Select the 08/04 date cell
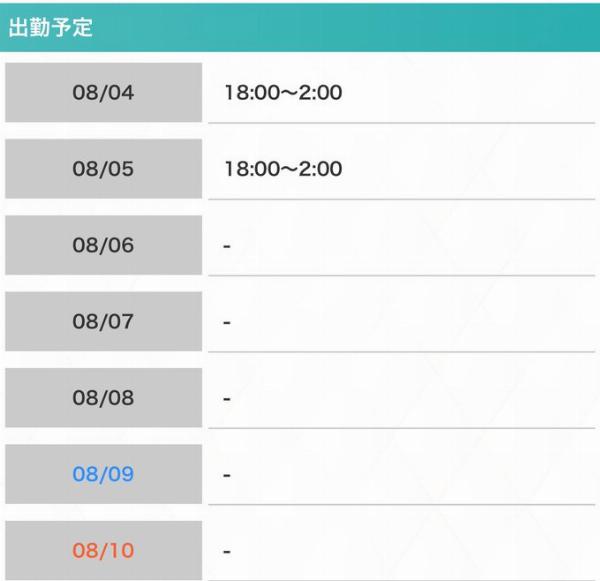Screen dimensions: 600x581 pyautogui.click(x=103, y=93)
